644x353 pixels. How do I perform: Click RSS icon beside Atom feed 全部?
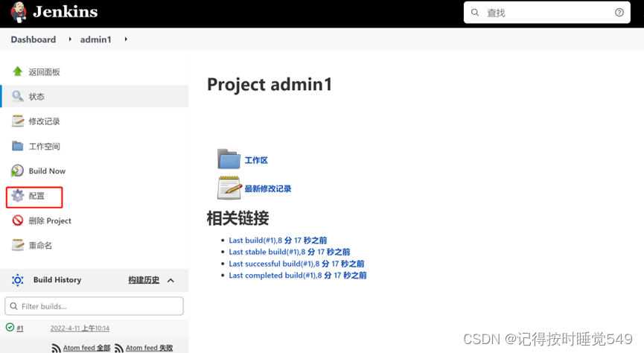pyautogui.click(x=57, y=348)
